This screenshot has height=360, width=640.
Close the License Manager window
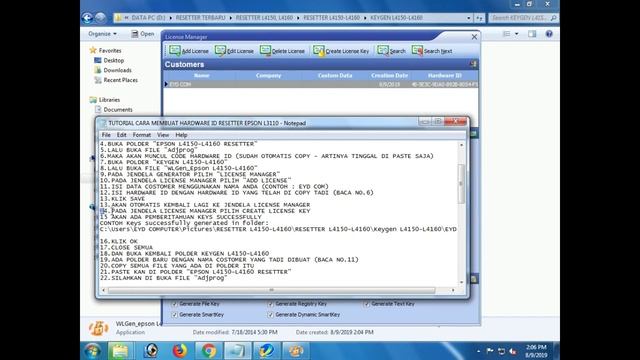coord(474,37)
